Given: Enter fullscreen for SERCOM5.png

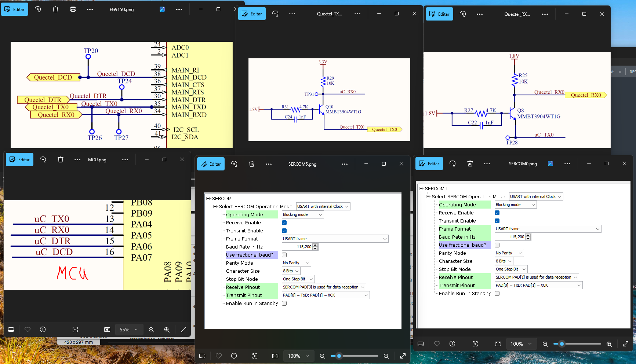Looking at the screenshot, I should [x=403, y=356].
